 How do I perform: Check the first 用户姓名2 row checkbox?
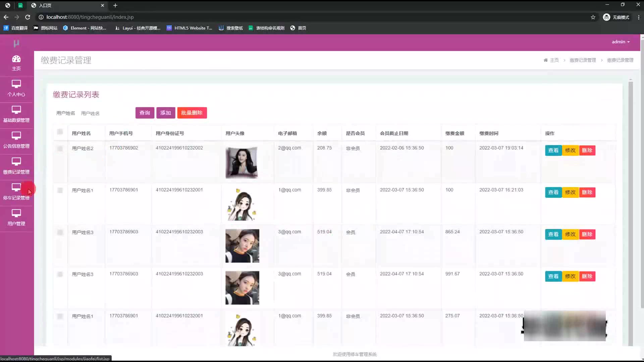(x=60, y=148)
